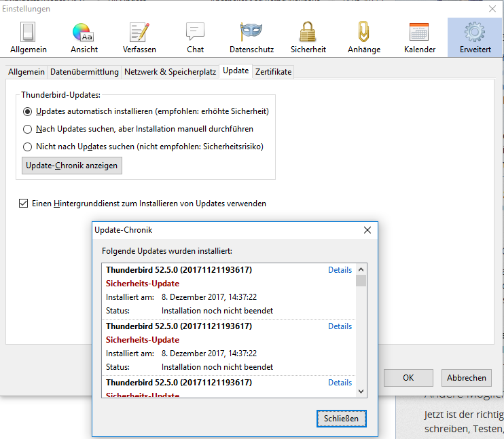Open Details link of first update entry

(340, 270)
